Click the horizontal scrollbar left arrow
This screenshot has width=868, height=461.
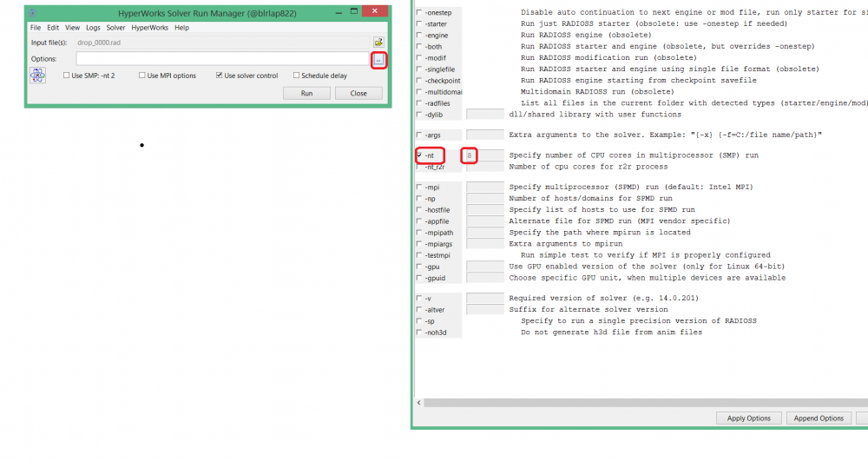click(x=419, y=403)
